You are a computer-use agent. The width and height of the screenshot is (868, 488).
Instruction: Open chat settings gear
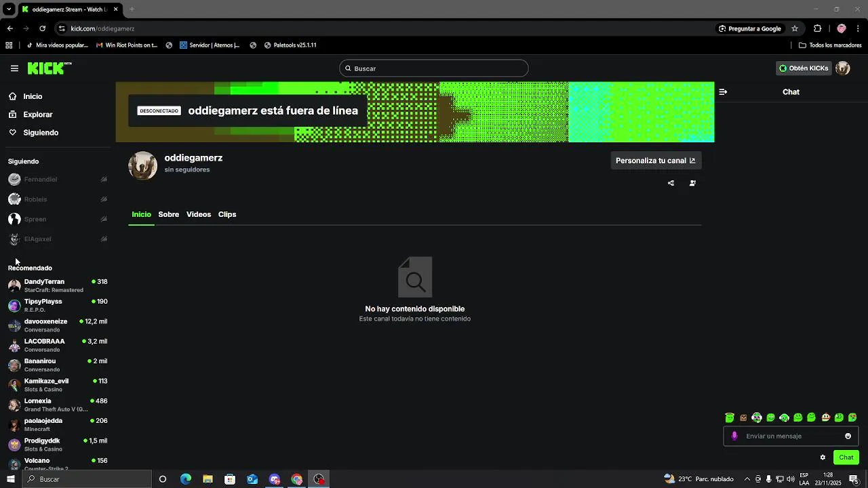[x=823, y=457]
